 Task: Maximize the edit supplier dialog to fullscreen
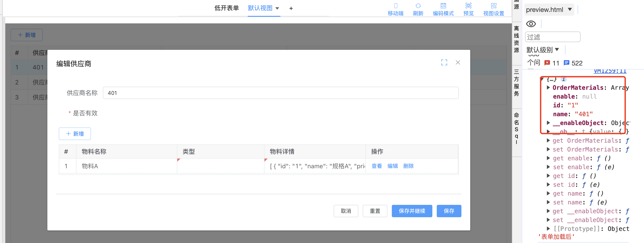coord(444,63)
